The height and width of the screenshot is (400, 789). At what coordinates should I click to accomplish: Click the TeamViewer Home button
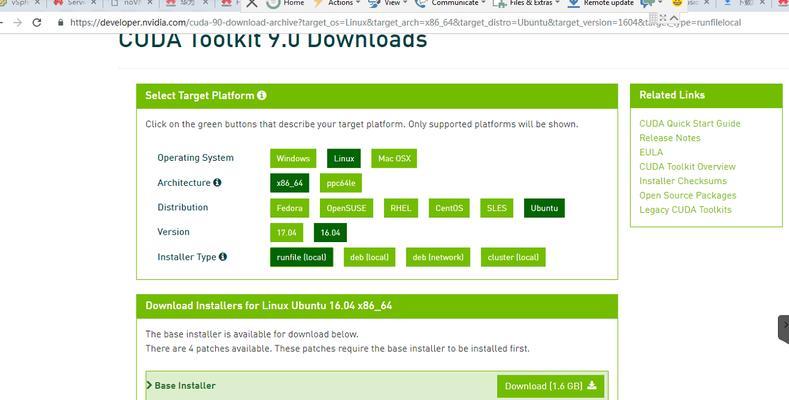285,3
